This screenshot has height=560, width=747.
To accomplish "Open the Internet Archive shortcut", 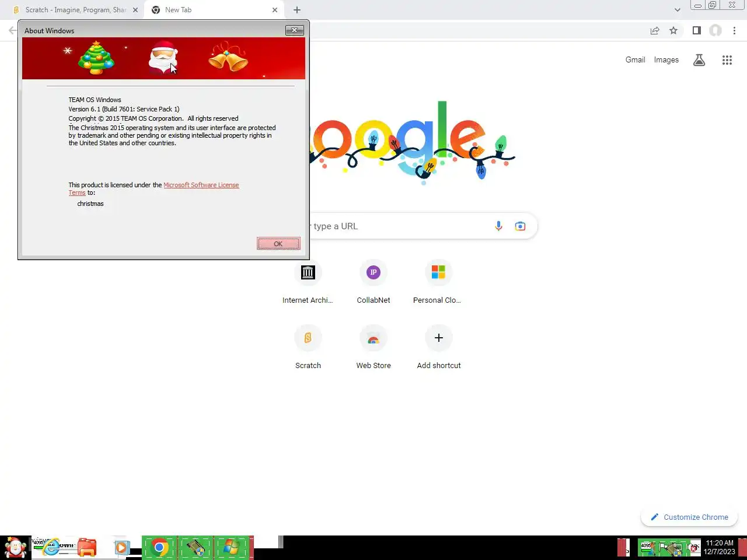I will [308, 283].
